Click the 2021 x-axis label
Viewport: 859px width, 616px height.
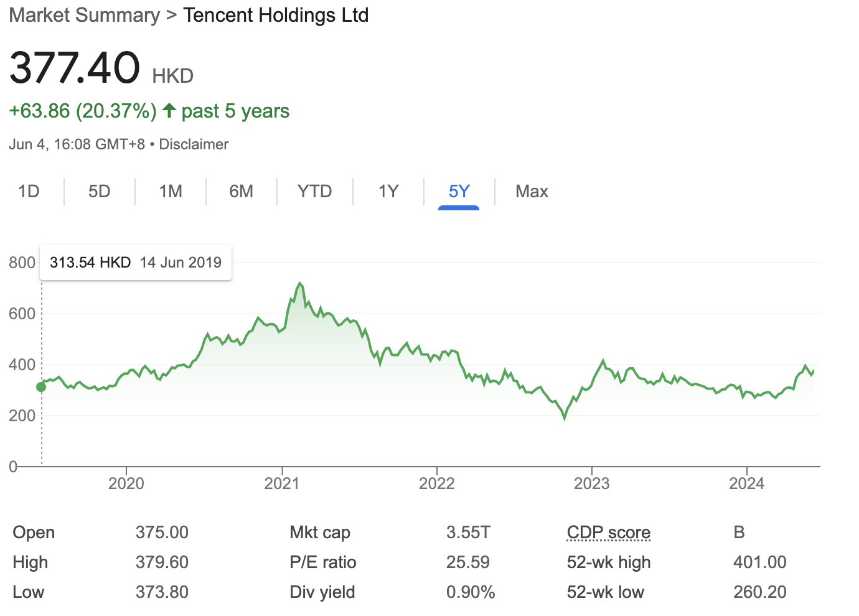point(282,483)
